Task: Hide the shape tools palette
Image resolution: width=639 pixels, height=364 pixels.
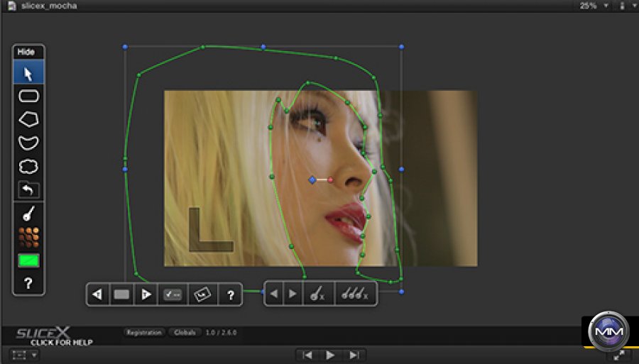Action: (x=26, y=52)
